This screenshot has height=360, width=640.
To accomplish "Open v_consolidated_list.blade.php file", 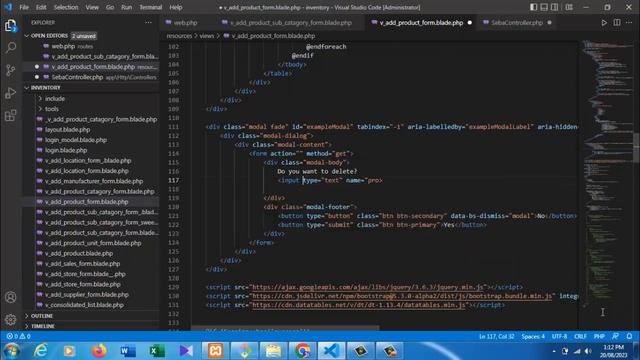I will (84, 305).
